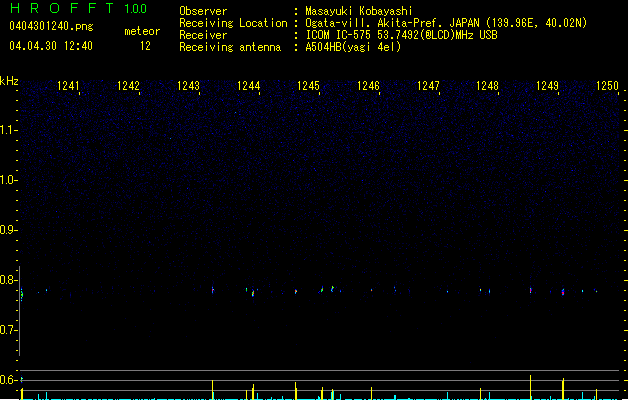This screenshot has width=629, height=400.
Task: Click the 1245 time axis marker
Action: point(308,86)
